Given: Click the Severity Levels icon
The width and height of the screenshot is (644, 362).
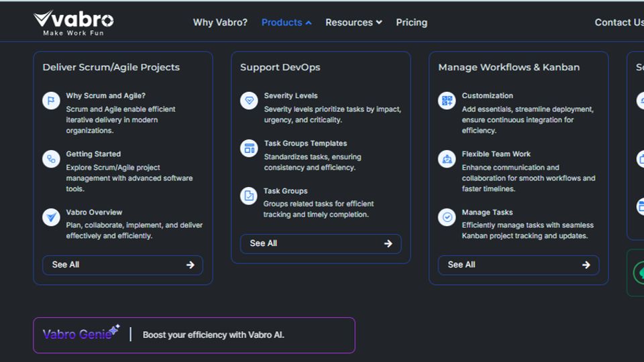Looking at the screenshot, I should tap(249, 101).
